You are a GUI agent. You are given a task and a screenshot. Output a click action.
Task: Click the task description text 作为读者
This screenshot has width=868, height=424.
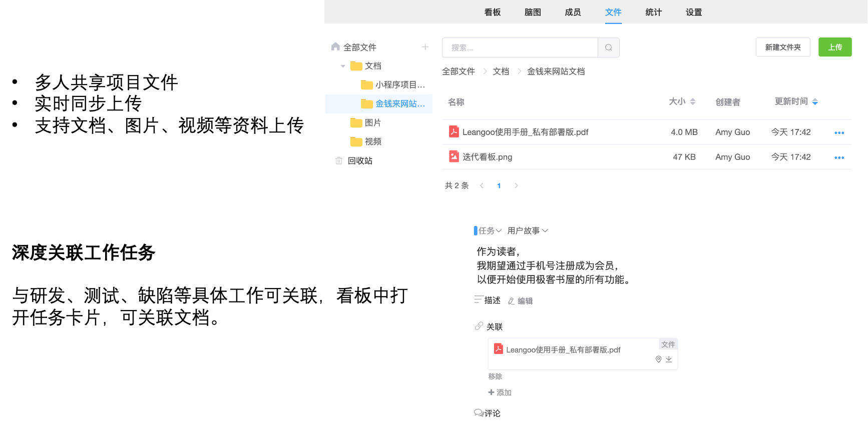498,251
